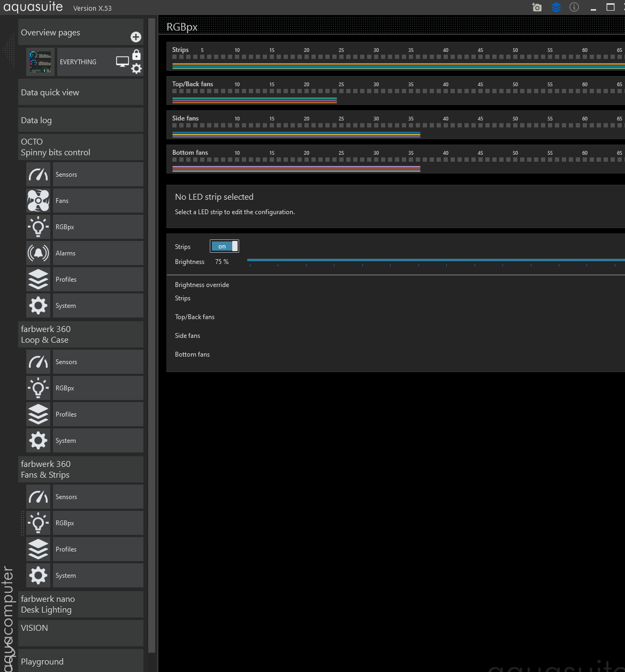Click the blue profiles layers icon in title bar
Image resolution: width=625 pixels, height=672 pixels.
556,7
